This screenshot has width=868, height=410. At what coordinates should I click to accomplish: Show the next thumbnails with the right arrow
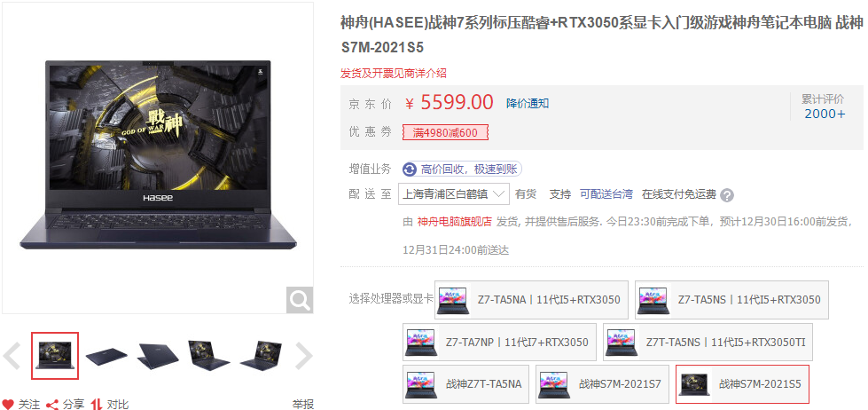303,356
